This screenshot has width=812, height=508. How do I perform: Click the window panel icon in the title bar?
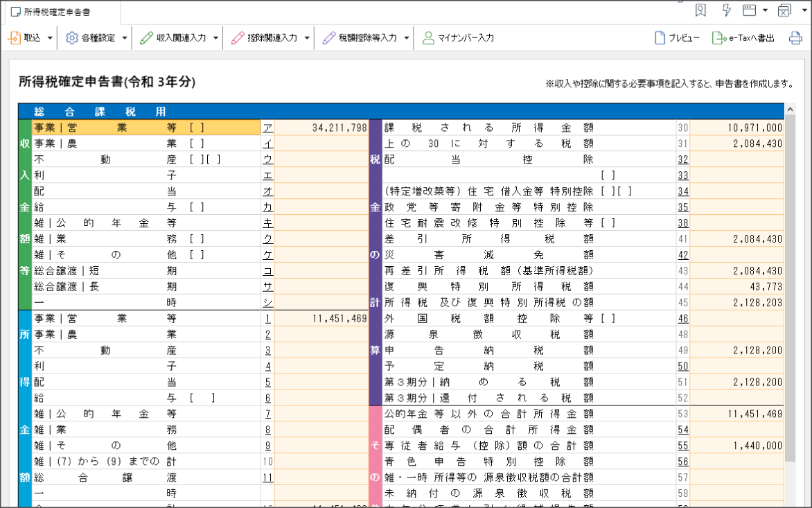748,11
